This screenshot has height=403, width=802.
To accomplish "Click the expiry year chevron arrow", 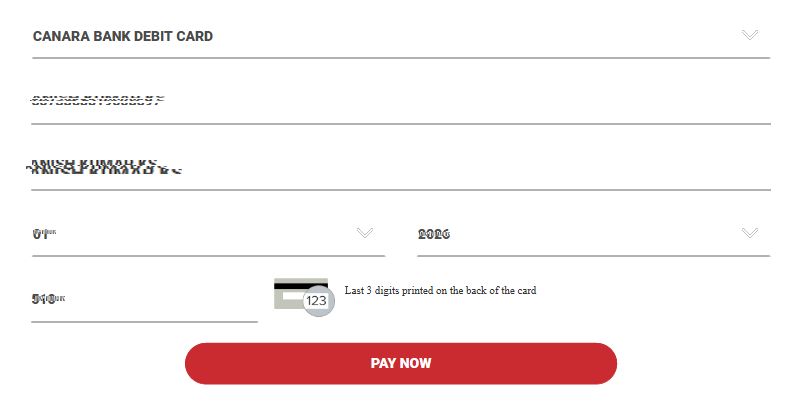I will 750,233.
